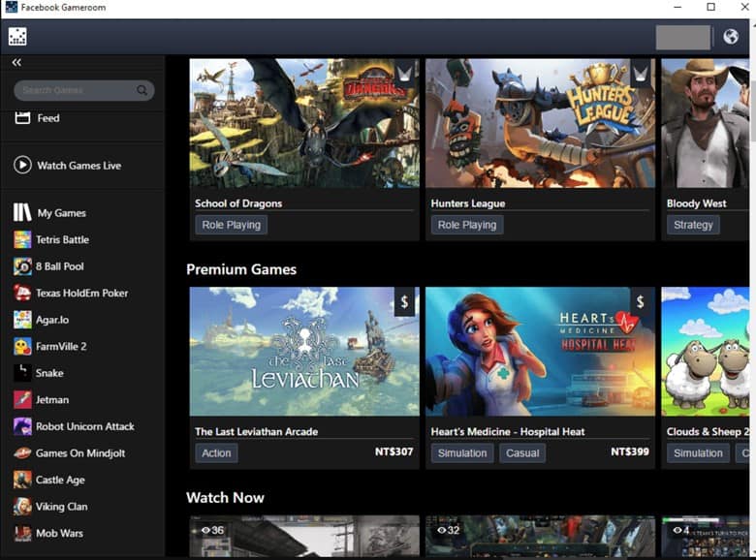Open School of Dragons thumbnail
Image resolution: width=756 pixels, height=560 pixels.
pyautogui.click(x=304, y=123)
